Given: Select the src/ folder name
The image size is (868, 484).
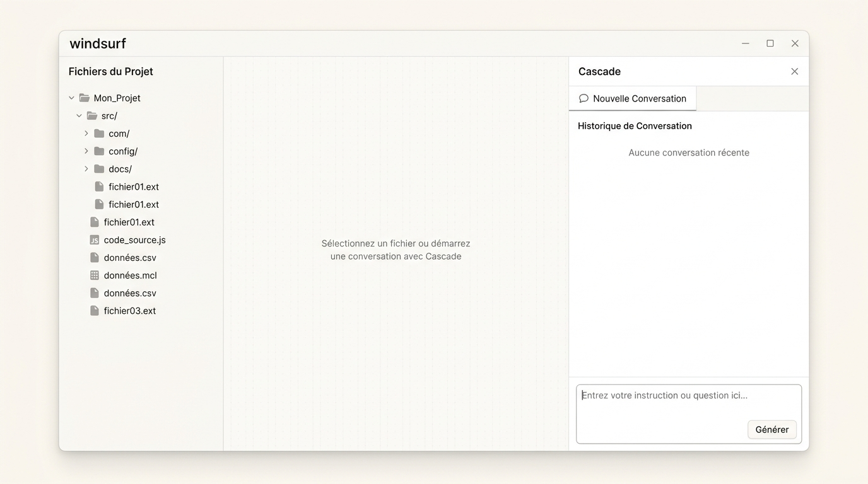Looking at the screenshot, I should (x=109, y=116).
